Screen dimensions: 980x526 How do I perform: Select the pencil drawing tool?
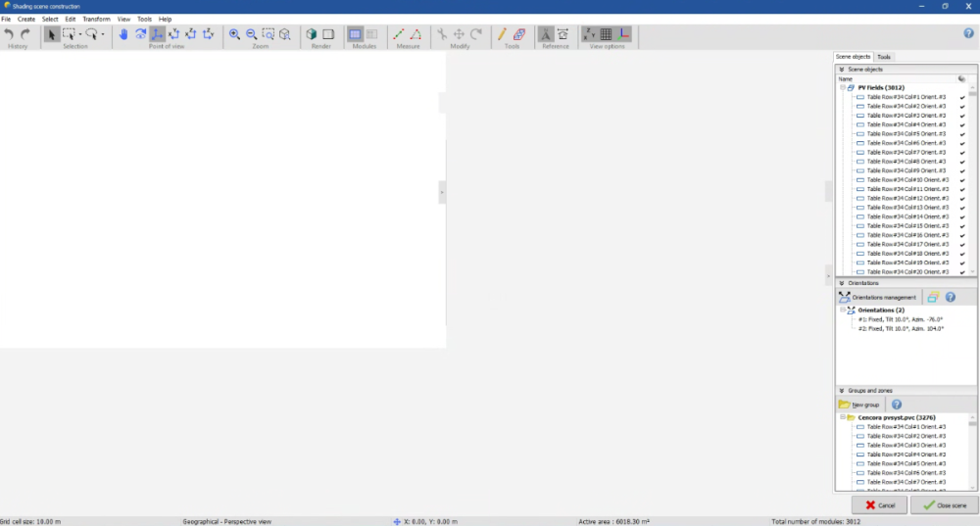pos(503,34)
